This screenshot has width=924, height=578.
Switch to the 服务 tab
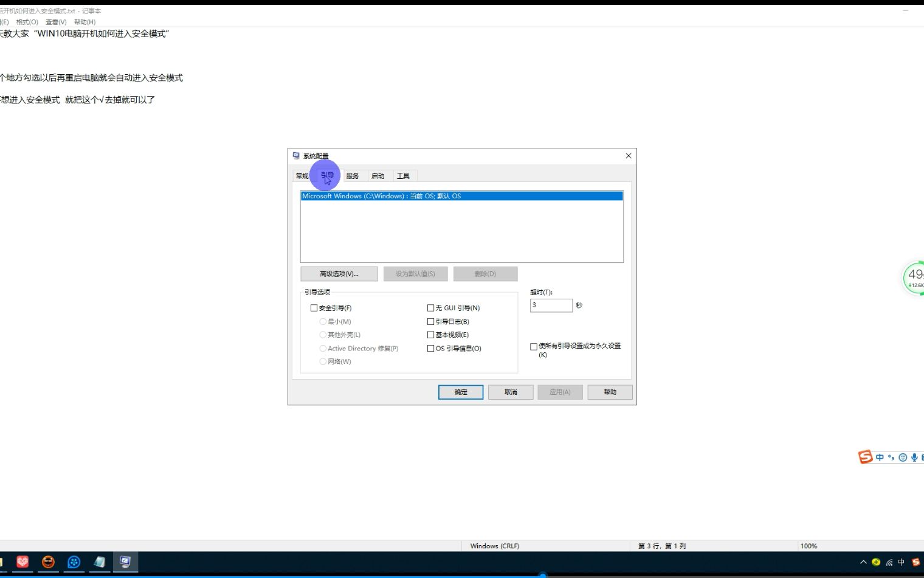tap(353, 175)
